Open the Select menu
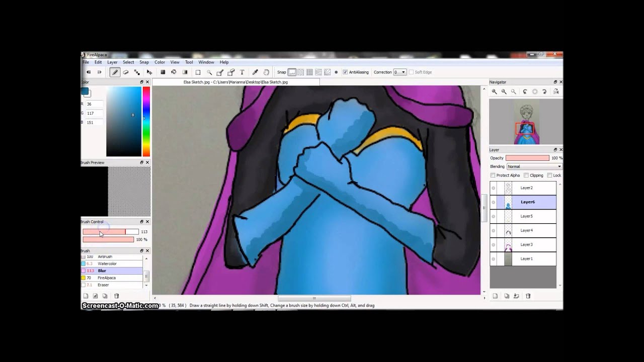 128,62
